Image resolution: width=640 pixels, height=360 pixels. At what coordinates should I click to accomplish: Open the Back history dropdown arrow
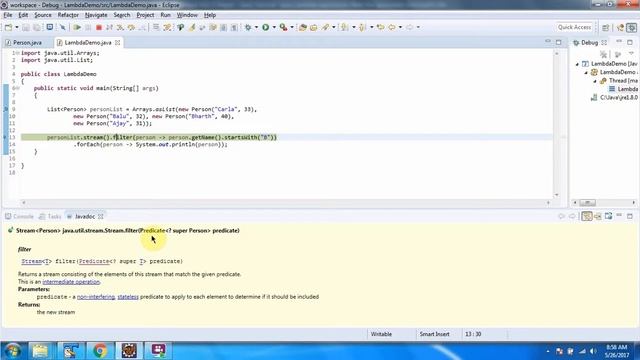point(400,27)
